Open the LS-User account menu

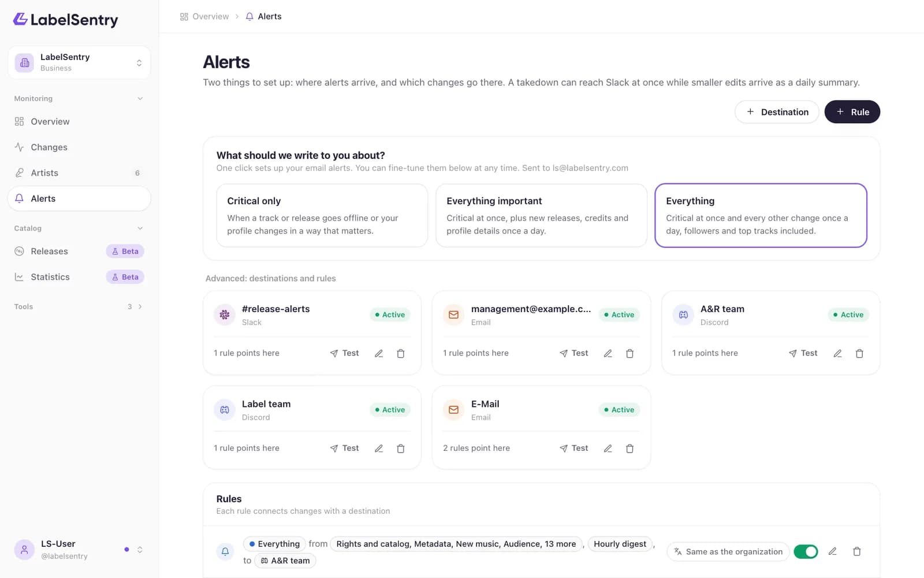[x=79, y=550]
